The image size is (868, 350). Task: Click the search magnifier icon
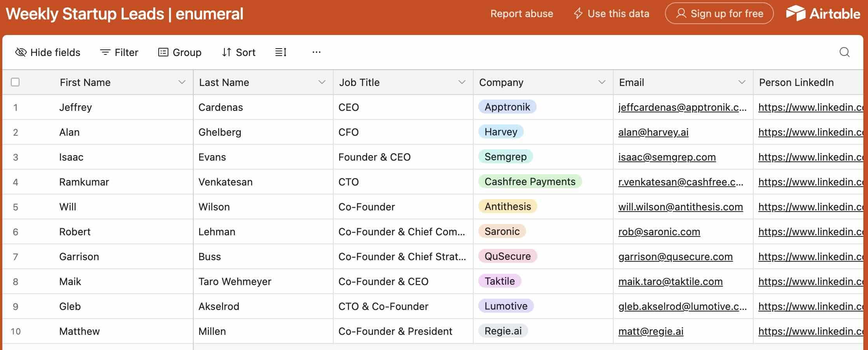[844, 52]
